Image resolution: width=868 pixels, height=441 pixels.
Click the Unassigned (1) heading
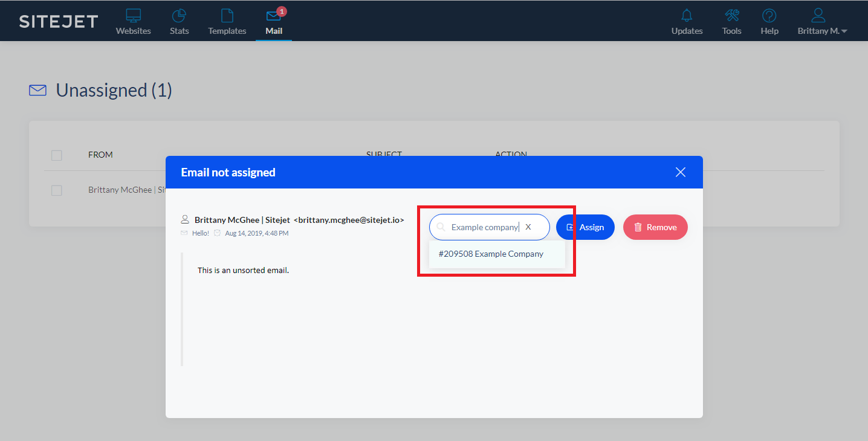(114, 91)
